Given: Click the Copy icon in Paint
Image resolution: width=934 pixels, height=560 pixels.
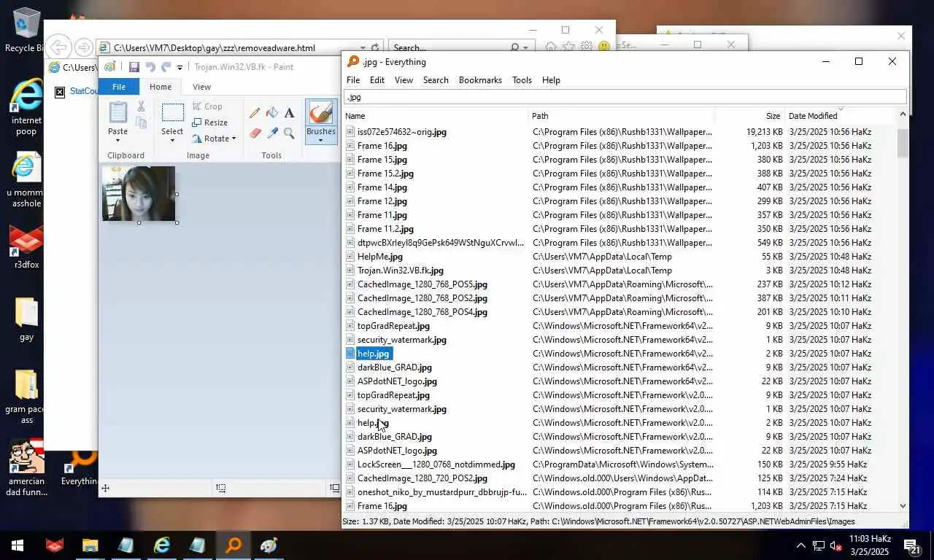Looking at the screenshot, I should tap(141, 123).
